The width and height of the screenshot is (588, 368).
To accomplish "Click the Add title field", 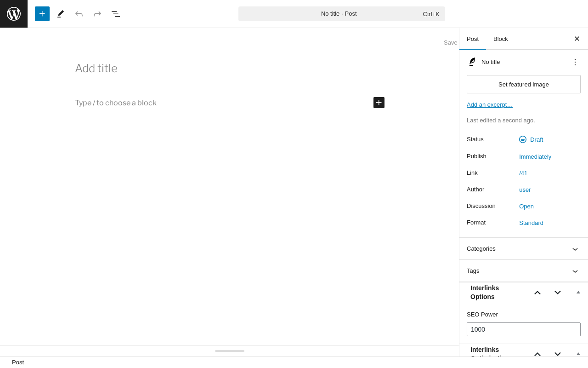I will (x=230, y=69).
